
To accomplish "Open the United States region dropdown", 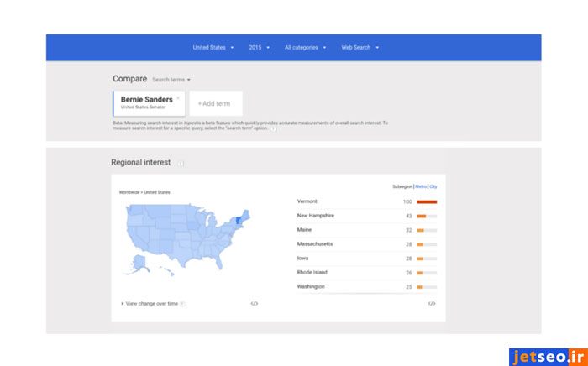I will 213,48.
